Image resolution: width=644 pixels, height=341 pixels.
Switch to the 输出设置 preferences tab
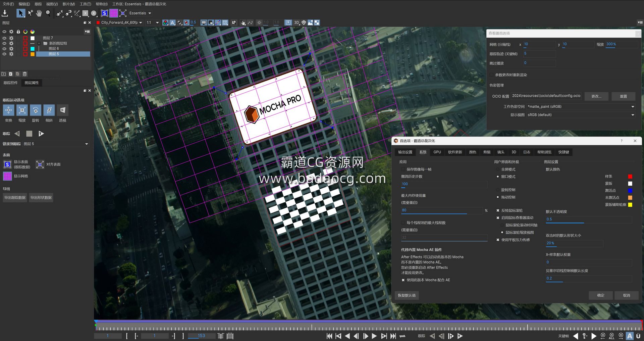click(x=405, y=152)
